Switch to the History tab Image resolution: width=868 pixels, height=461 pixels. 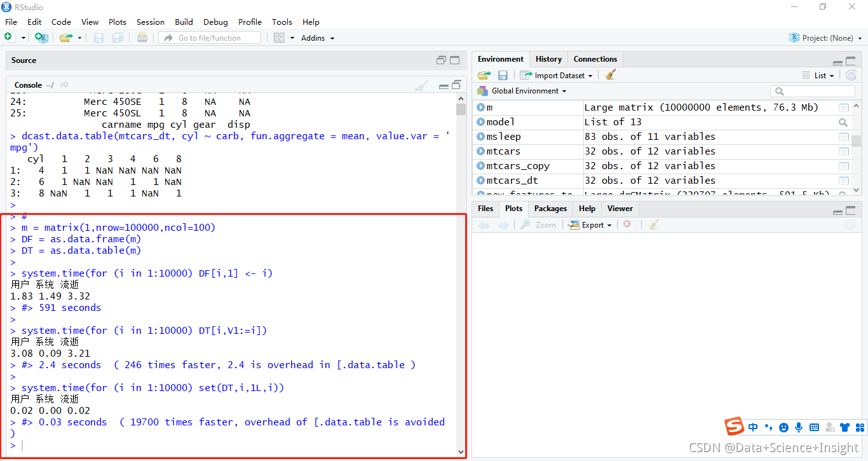point(548,59)
